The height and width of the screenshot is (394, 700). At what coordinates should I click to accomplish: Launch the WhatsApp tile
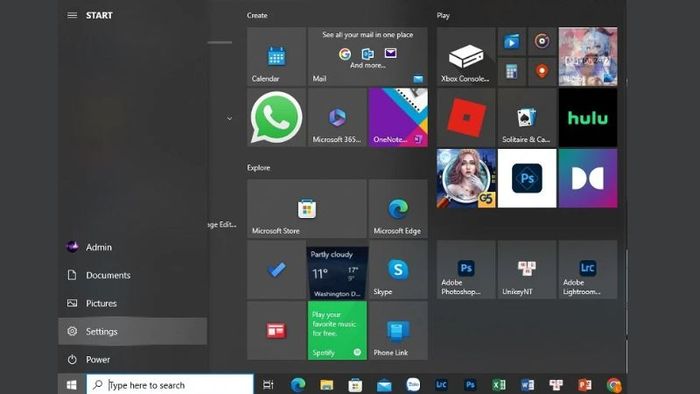(x=276, y=117)
